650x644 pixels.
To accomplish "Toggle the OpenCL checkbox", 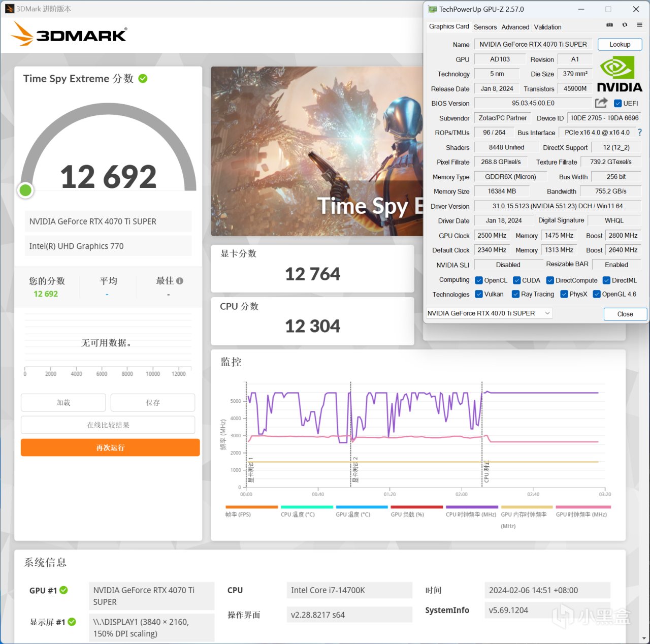I will (479, 280).
